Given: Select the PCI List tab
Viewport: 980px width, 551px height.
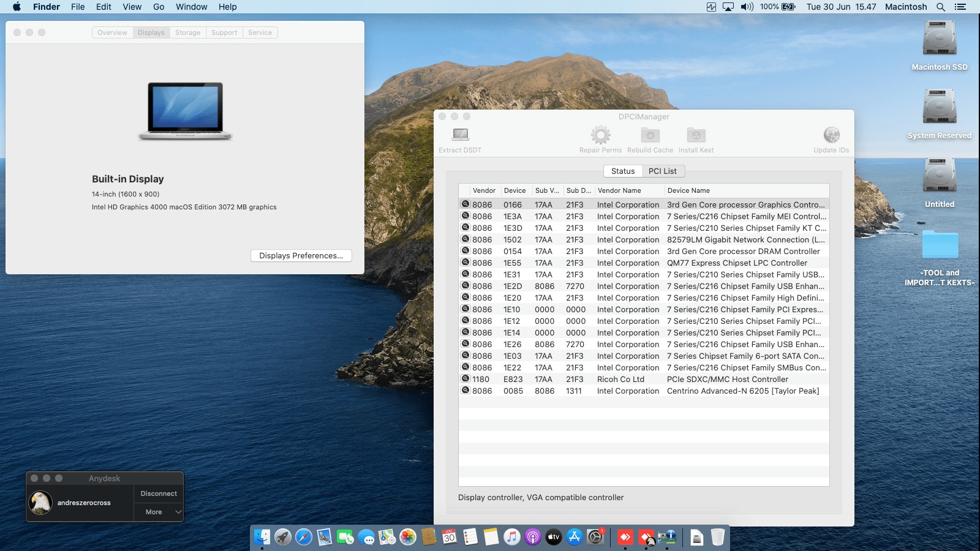Looking at the screenshot, I should [x=663, y=171].
